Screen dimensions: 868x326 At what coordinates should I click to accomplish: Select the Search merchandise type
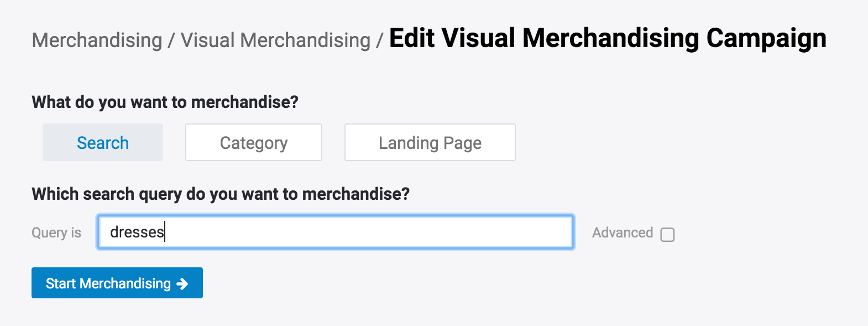click(x=103, y=143)
